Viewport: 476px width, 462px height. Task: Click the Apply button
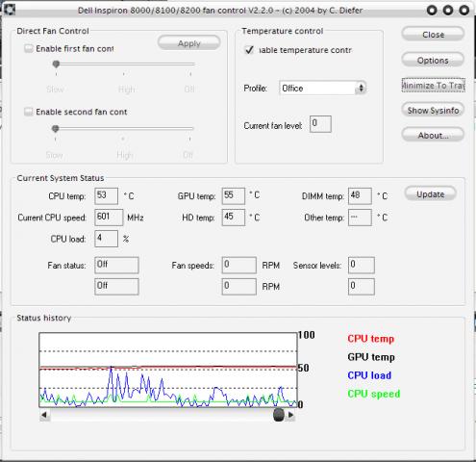(x=189, y=43)
